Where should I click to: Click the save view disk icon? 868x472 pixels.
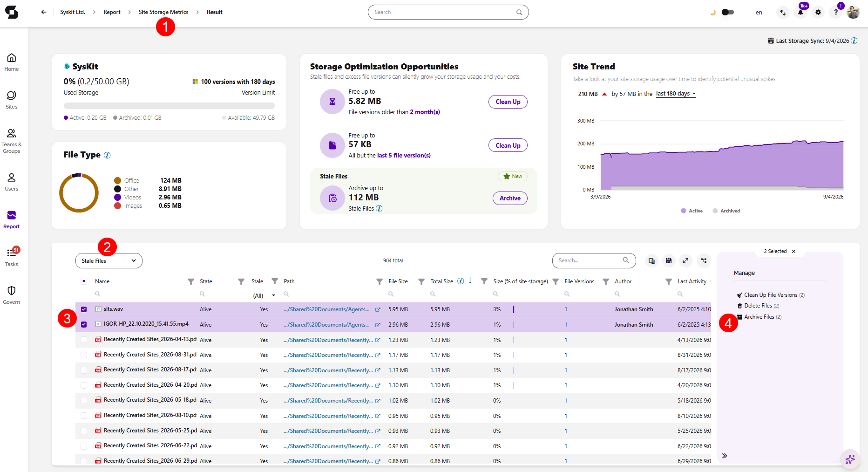[x=669, y=260]
